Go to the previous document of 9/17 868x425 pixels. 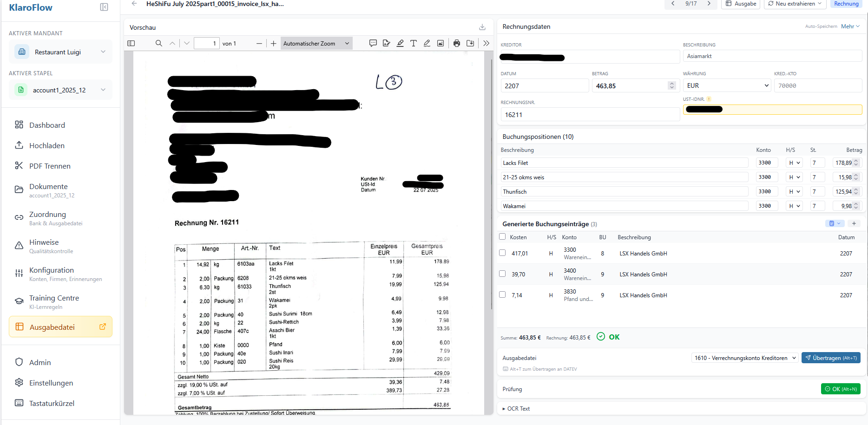coord(672,4)
